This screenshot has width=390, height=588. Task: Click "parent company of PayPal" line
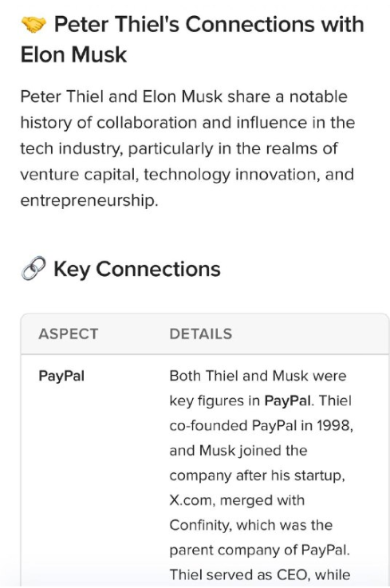[x=258, y=551]
